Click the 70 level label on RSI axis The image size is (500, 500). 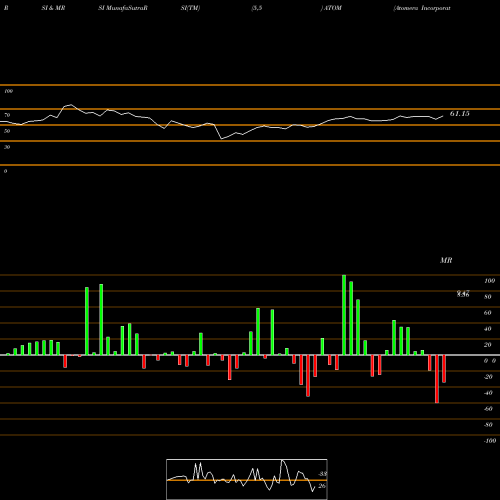(x=7, y=115)
